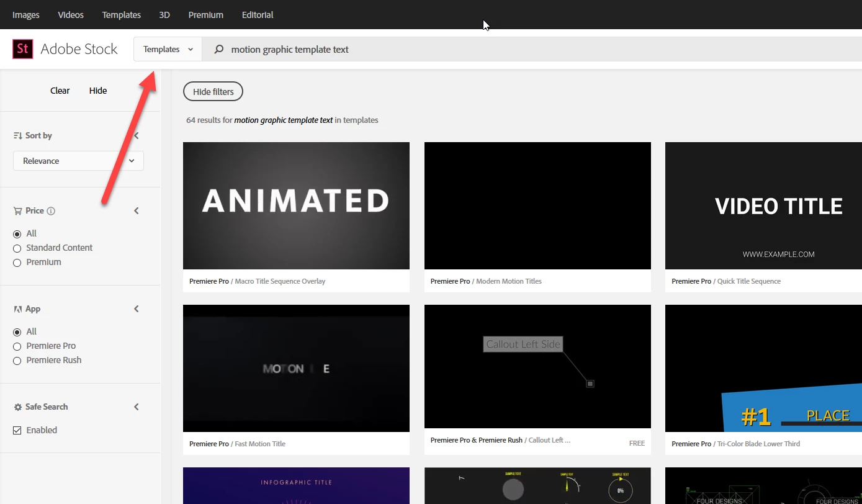862x504 pixels.
Task: Open the INFOGRAPHIC TITLE thumbnail
Action: click(x=296, y=485)
